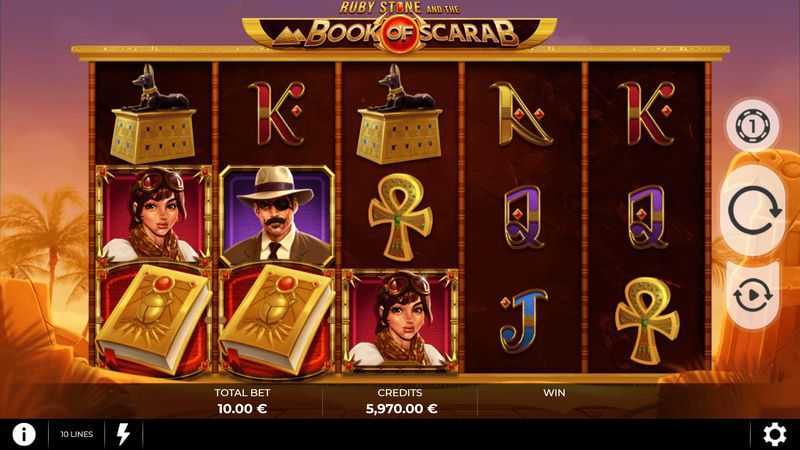Click the blue J symbol
Image resolution: width=800 pixels, height=450 pixels.
point(523,320)
